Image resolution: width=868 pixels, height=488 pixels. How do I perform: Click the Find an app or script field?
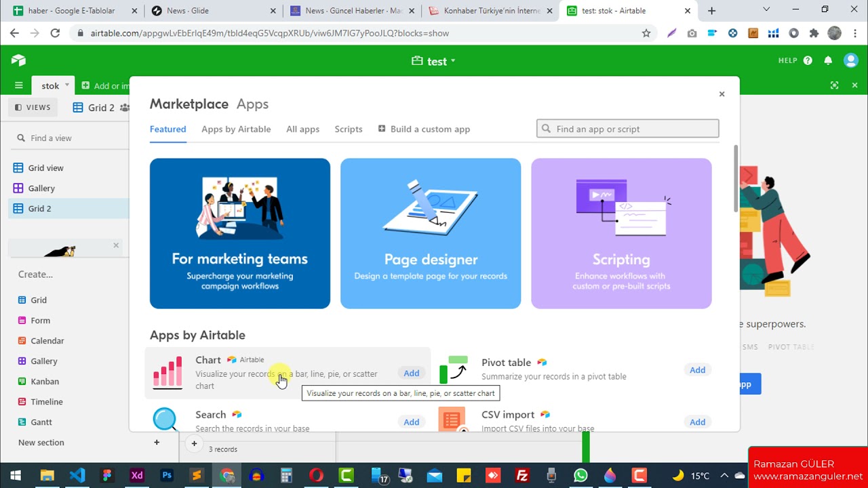click(627, 129)
